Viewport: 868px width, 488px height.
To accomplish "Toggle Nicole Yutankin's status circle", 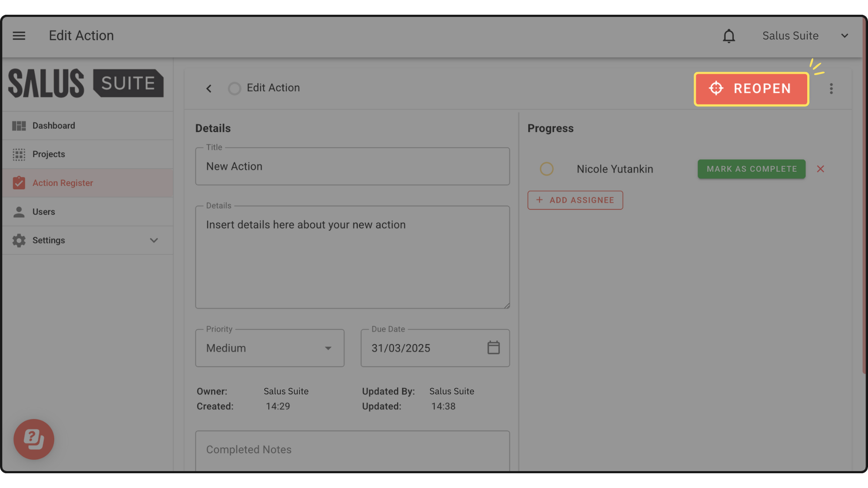I will 546,169.
